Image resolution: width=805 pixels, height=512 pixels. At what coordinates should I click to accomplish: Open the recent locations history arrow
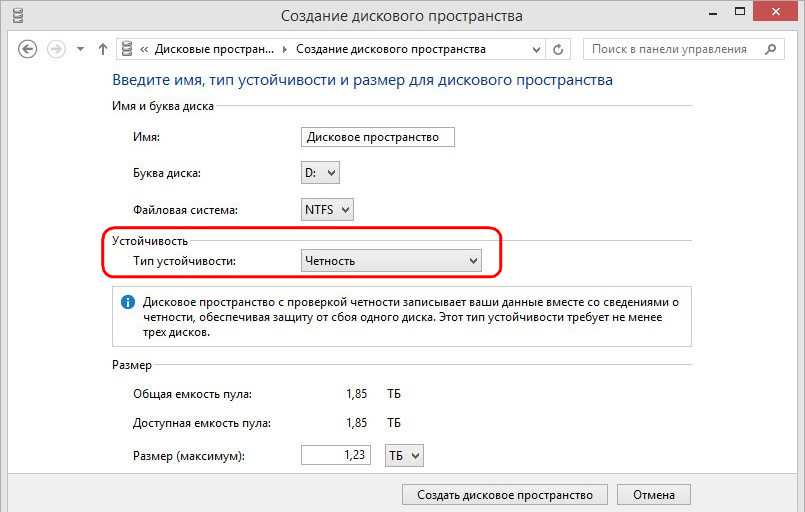(x=81, y=50)
